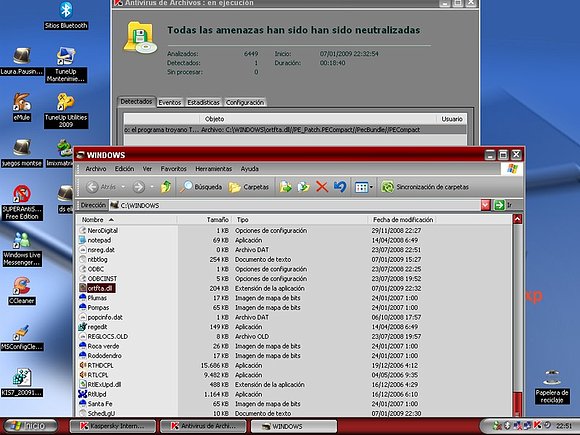Toggle the Carpetas folders pane
The width and height of the screenshot is (580, 435).
point(249,187)
